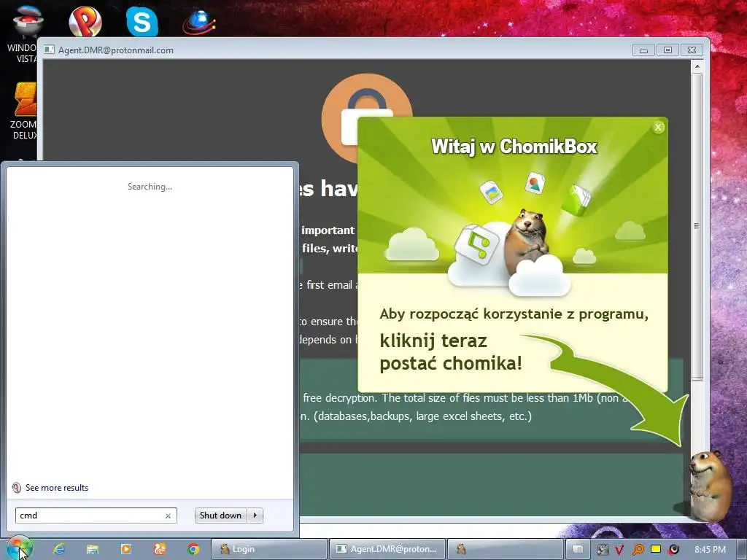Image resolution: width=747 pixels, height=560 pixels.
Task: Click the yellow square tray icon
Action: tap(656, 549)
